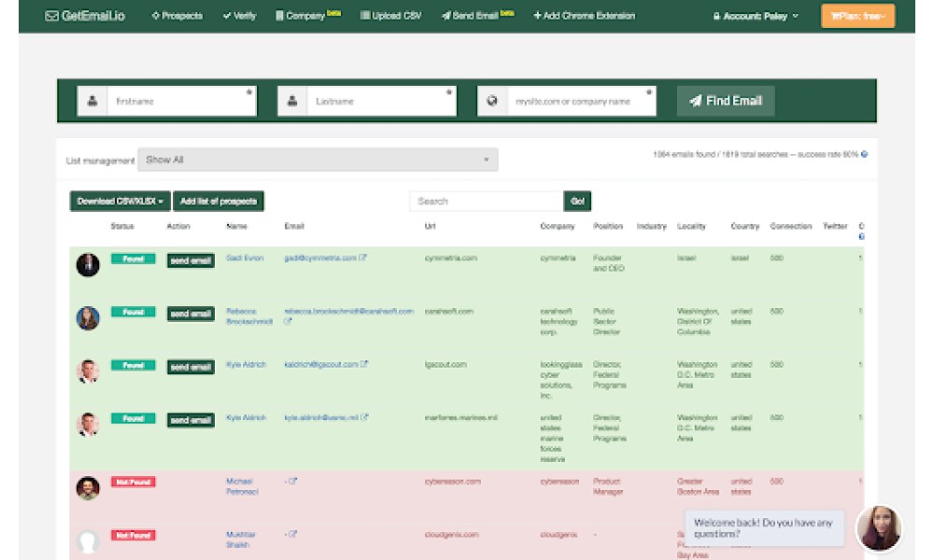Viewport: 934px width, 560px height.
Task: Click external link icon after kaldrich@lgscout.com
Action: tap(364, 364)
